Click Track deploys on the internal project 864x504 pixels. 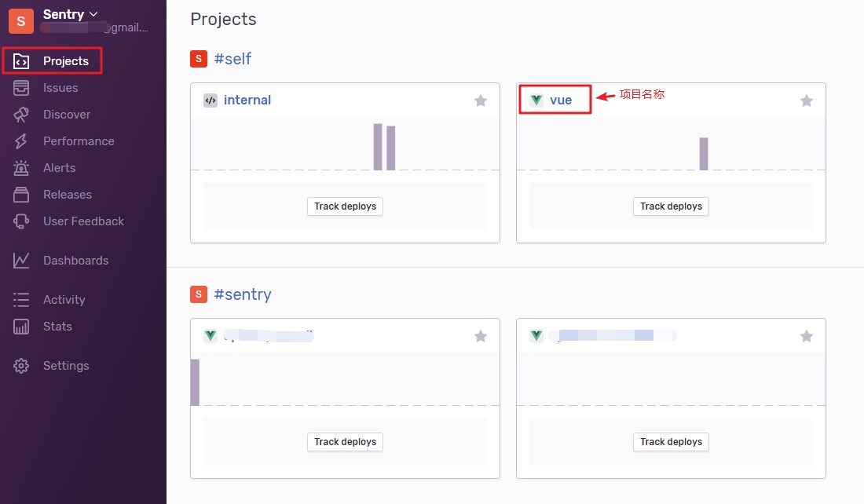[345, 206]
